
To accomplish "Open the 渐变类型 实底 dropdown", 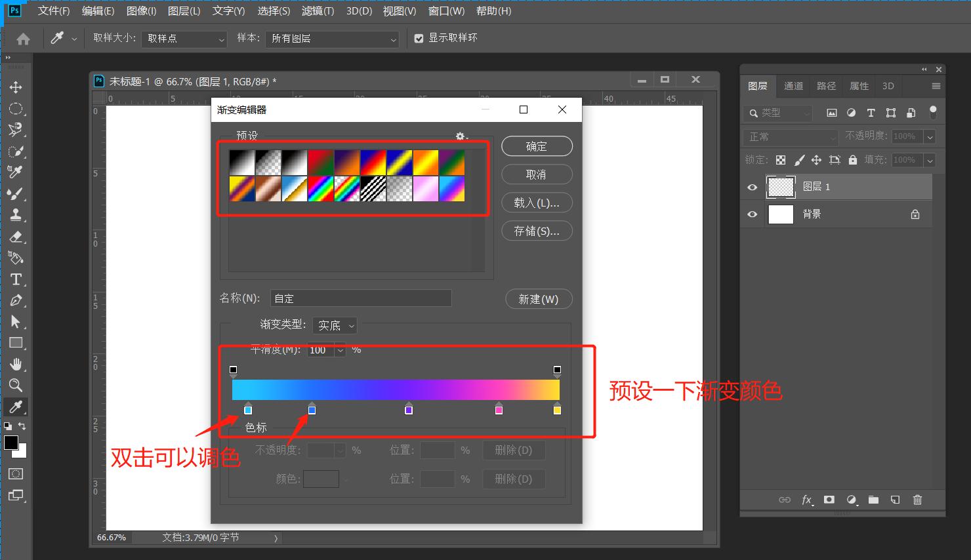I will (x=335, y=325).
